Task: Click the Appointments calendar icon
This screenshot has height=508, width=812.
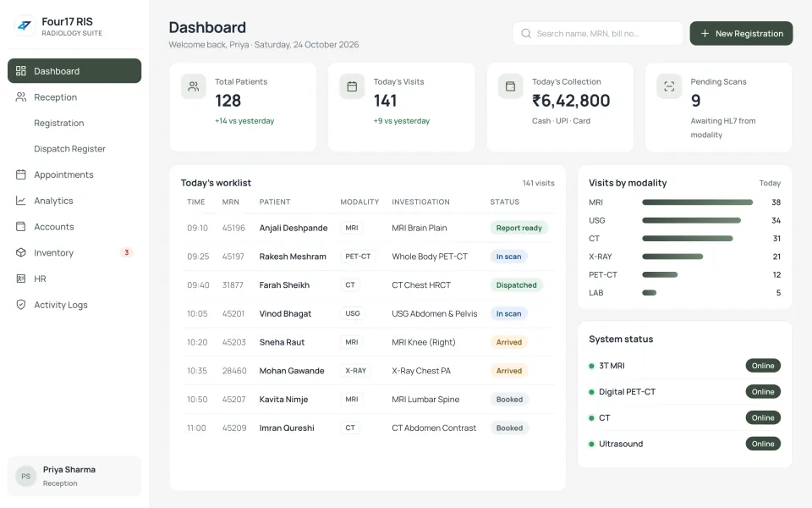Action: pos(20,174)
